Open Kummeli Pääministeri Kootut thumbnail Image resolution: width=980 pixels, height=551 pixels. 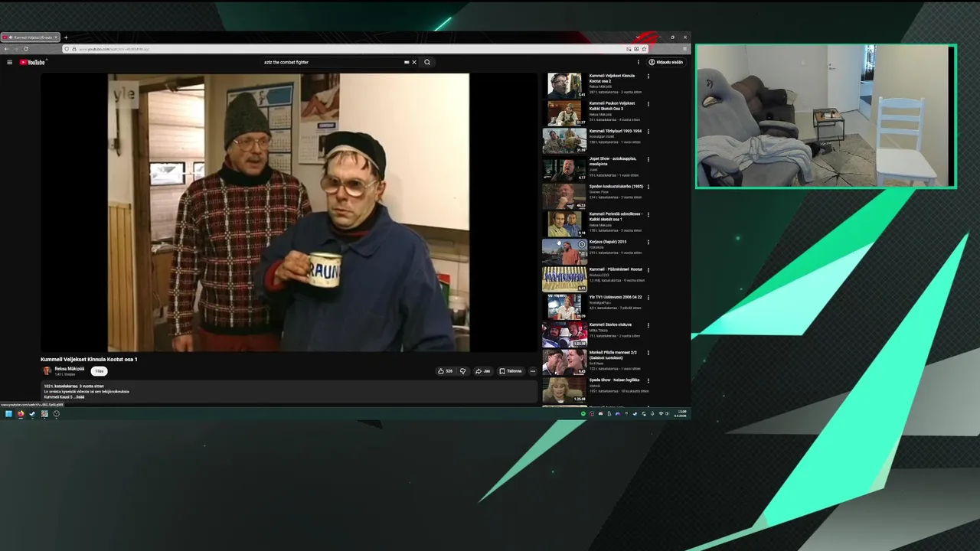point(565,279)
